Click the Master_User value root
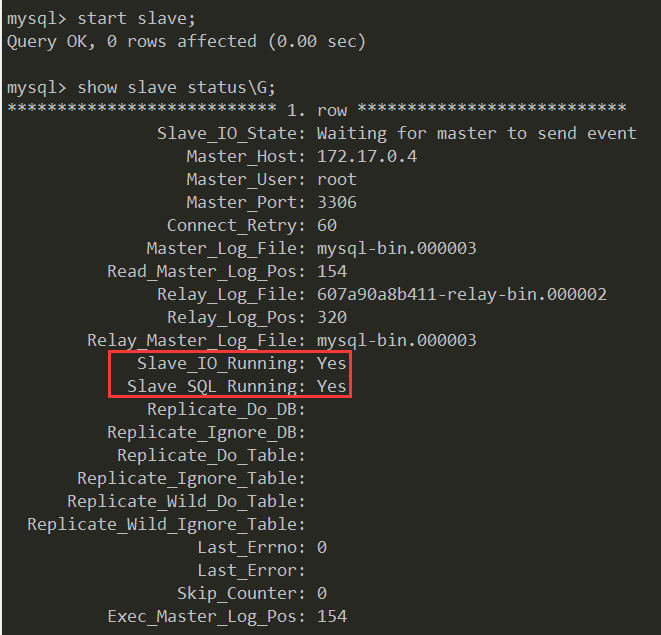Image resolution: width=661 pixels, height=635 pixels. (337, 180)
